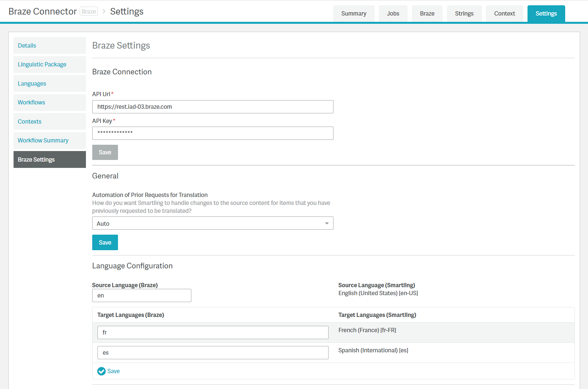Viewport: 588px width, 389px height.
Task: Open the Workflows sidebar item
Action: (x=50, y=102)
